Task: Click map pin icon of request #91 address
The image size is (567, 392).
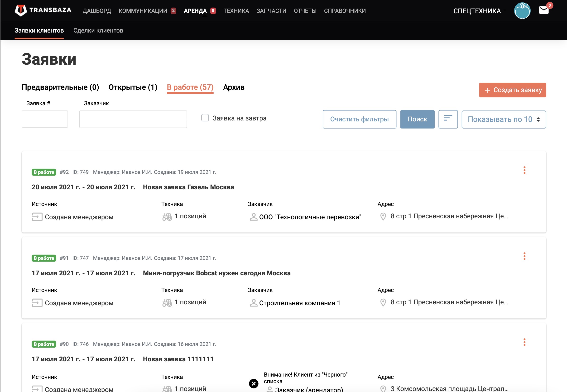Action: pos(383,302)
